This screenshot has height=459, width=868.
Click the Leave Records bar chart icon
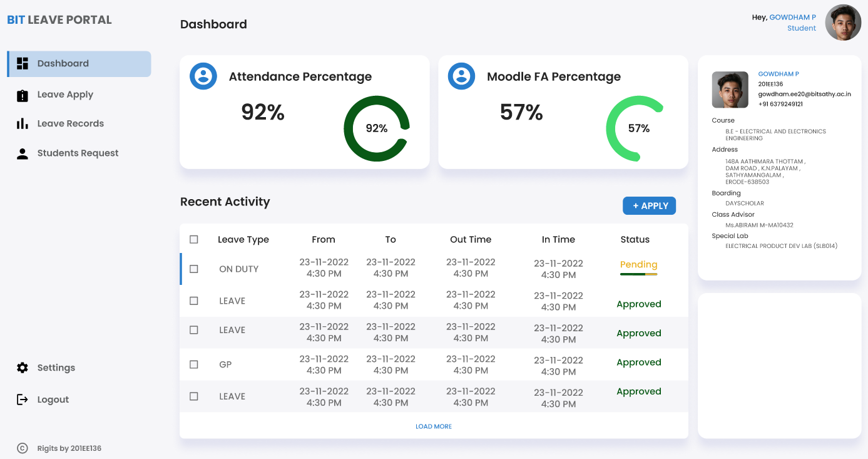pos(22,123)
